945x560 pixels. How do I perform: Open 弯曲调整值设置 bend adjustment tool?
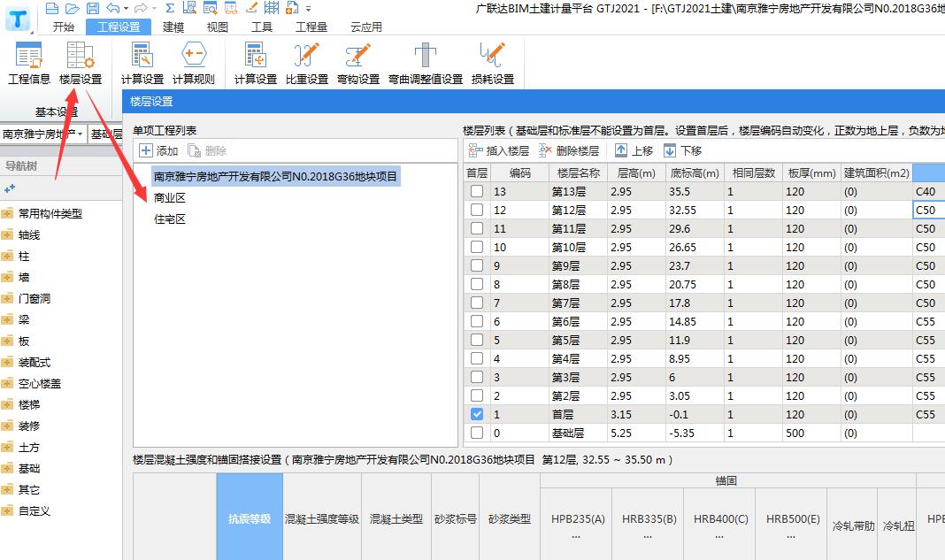coord(426,63)
